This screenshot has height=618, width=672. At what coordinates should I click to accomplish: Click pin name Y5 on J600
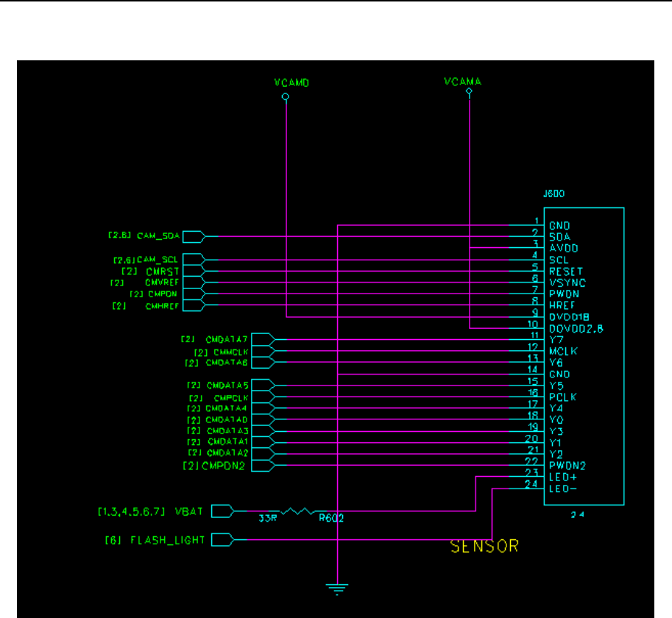tap(556, 386)
